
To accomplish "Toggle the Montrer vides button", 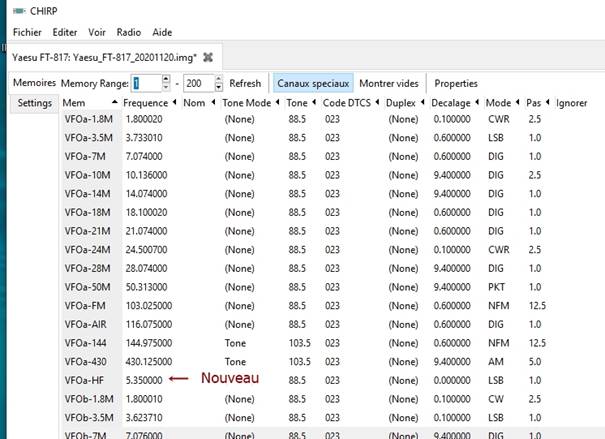I will point(389,83).
